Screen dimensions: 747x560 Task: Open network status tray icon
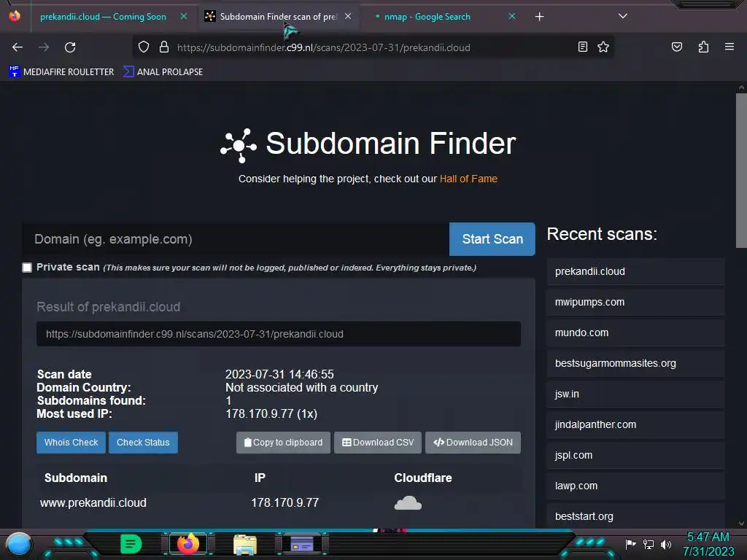[649, 544]
